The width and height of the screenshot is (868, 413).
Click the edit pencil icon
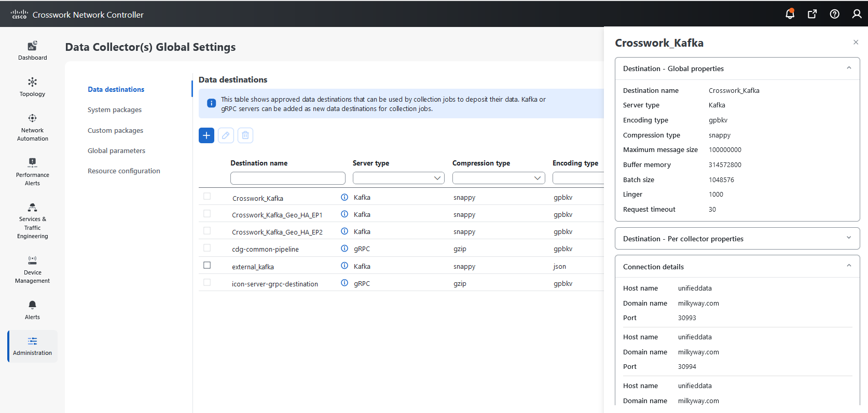coord(226,135)
